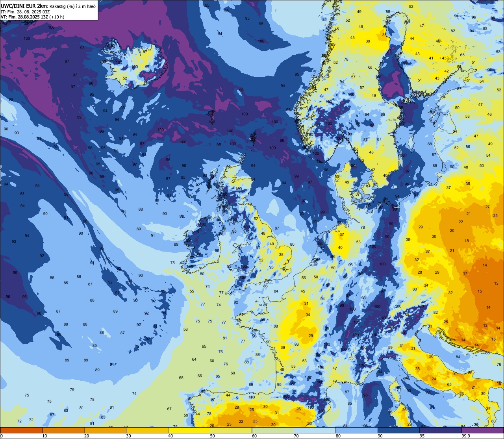Click the 'VT: Fim. 28.08.2025 13Z (+10 h)' line
The width and height of the screenshot is (504, 439).
point(33,17)
